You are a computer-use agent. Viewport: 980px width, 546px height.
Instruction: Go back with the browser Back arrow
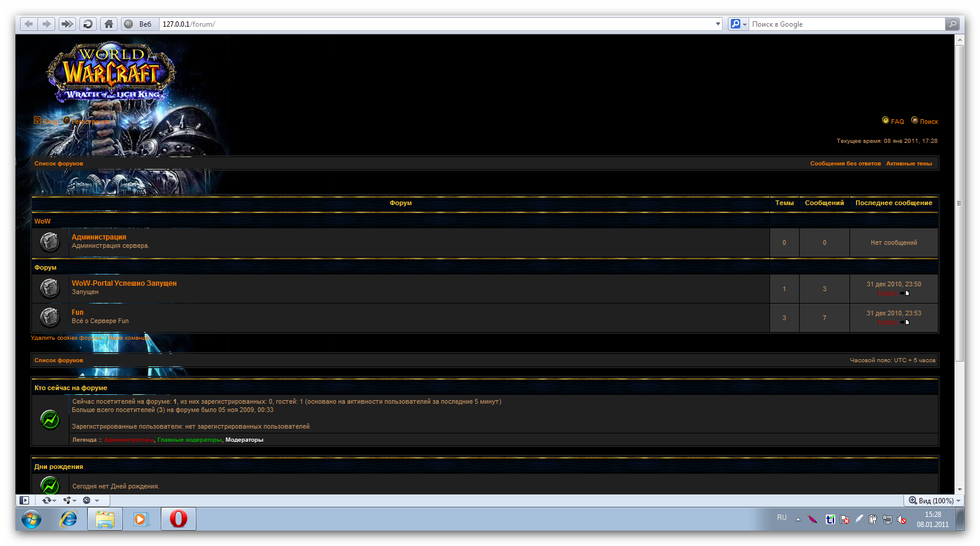pos(28,24)
